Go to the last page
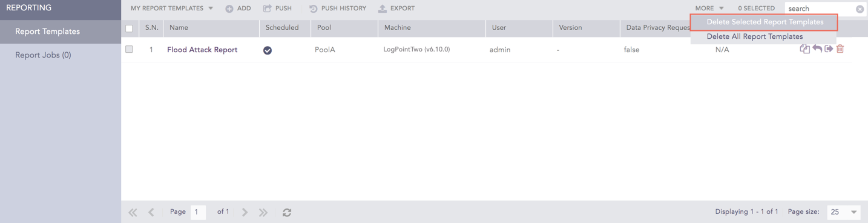Screen dimensions: 868x223 click(x=263, y=212)
